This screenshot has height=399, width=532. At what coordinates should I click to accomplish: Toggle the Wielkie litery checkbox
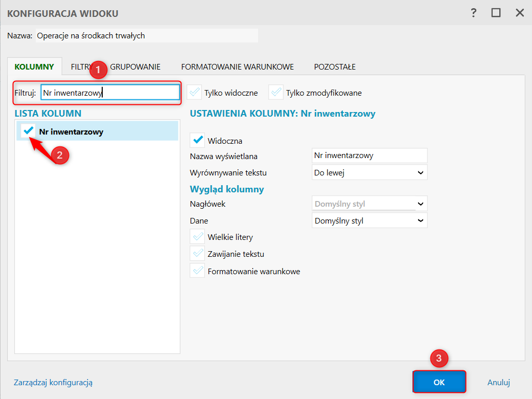pos(197,237)
